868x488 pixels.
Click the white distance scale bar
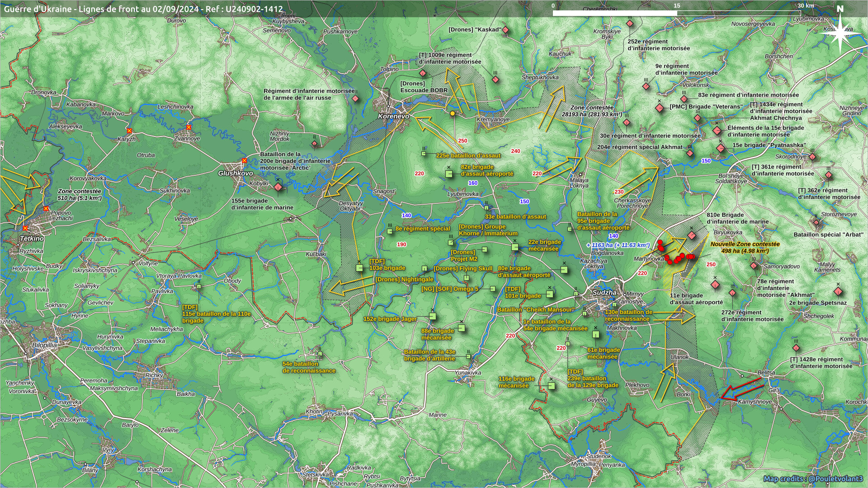615,13
